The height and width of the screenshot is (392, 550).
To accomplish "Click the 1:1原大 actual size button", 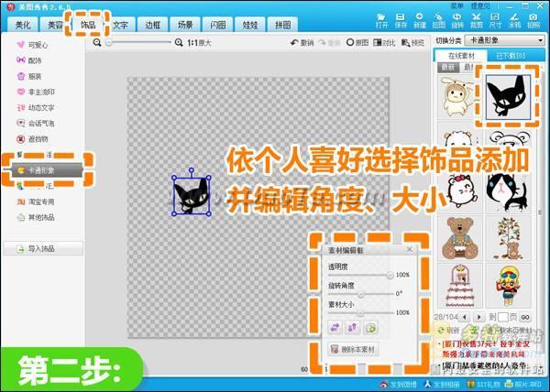I will [199, 43].
